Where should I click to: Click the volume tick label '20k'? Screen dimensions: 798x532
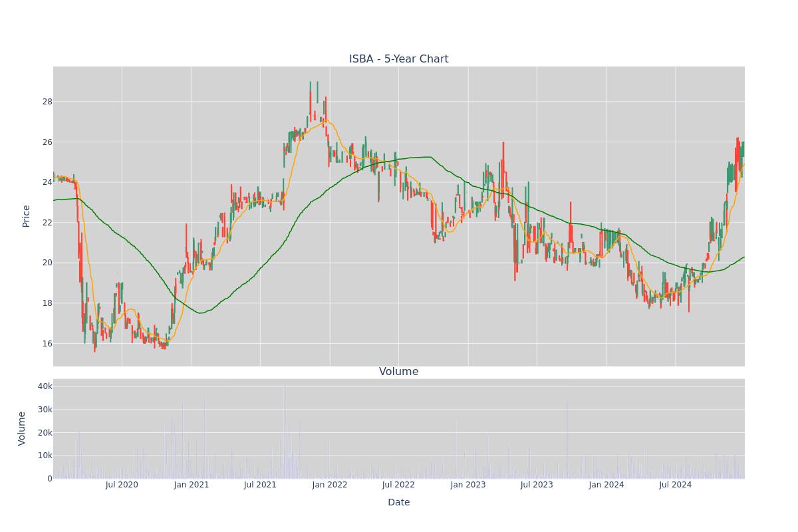point(45,432)
